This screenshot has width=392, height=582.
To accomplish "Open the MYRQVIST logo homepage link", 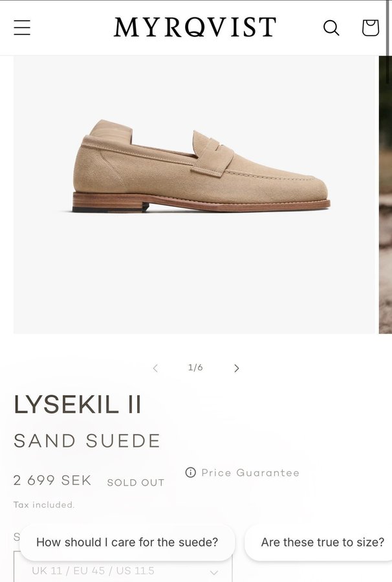I will coord(195,27).
